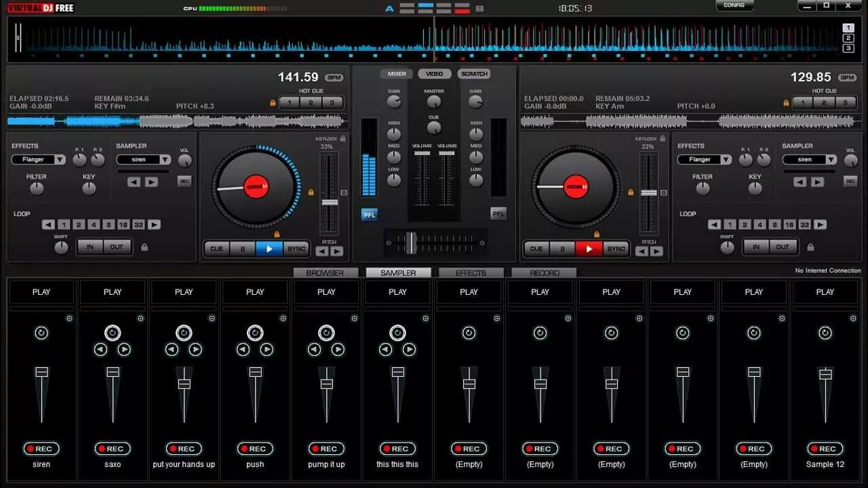Record into the push sample slot
The width and height of the screenshot is (868, 488).
click(x=255, y=449)
